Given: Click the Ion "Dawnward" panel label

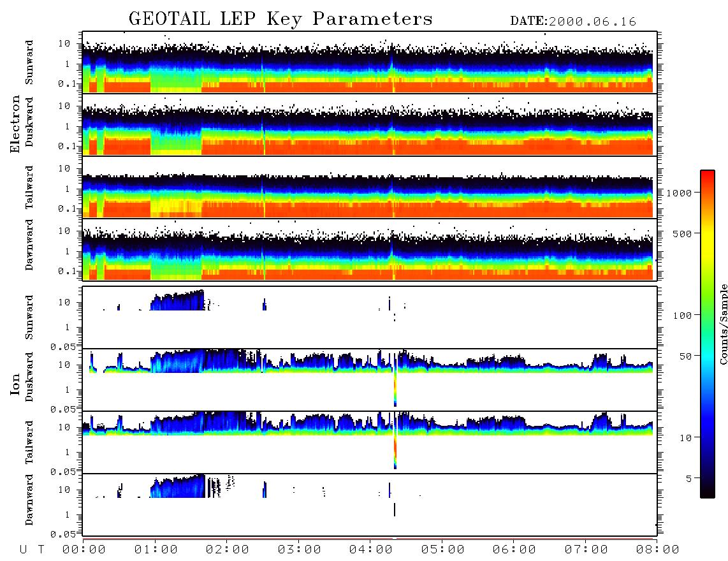Looking at the screenshot, I should coord(29,500).
